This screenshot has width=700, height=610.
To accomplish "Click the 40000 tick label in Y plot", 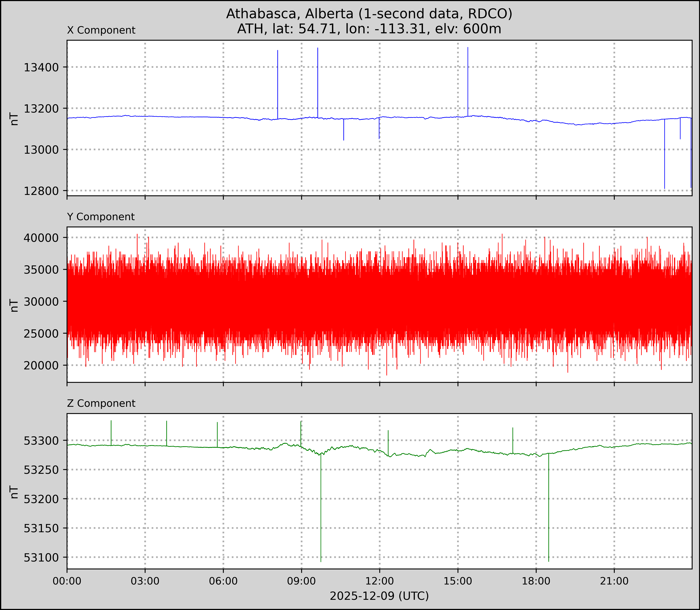I will point(41,238).
